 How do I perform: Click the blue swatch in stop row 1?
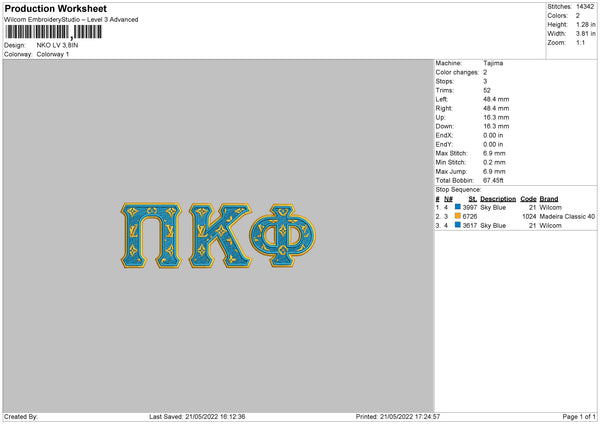pos(457,207)
